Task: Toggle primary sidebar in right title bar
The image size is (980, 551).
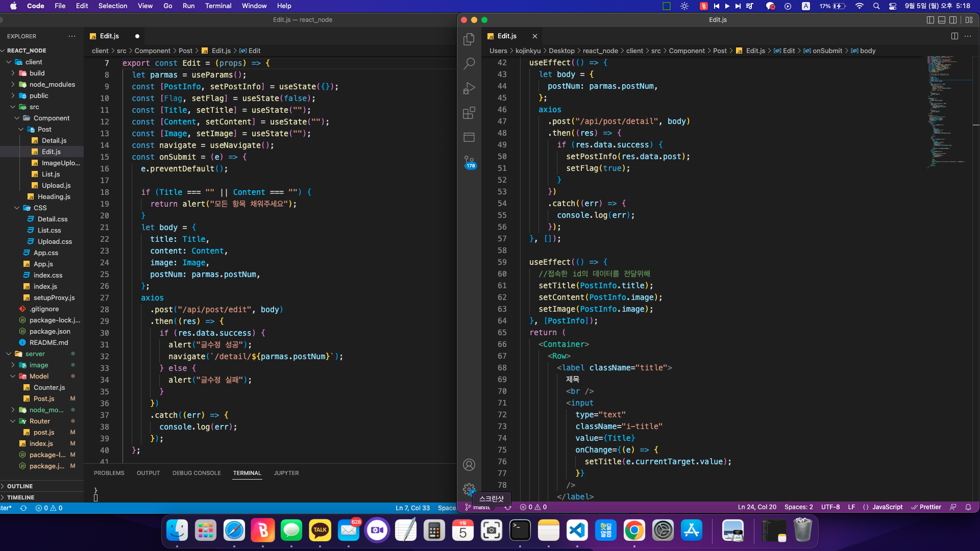Action: coord(930,20)
